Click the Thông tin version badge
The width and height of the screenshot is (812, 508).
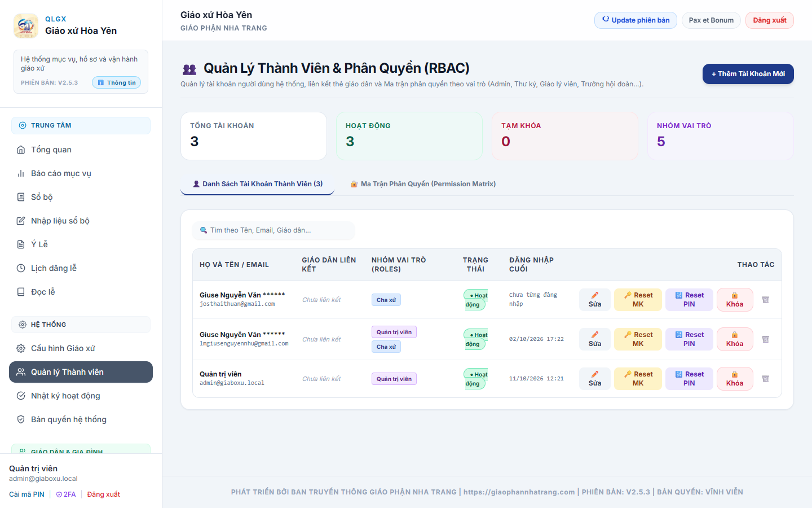click(117, 82)
